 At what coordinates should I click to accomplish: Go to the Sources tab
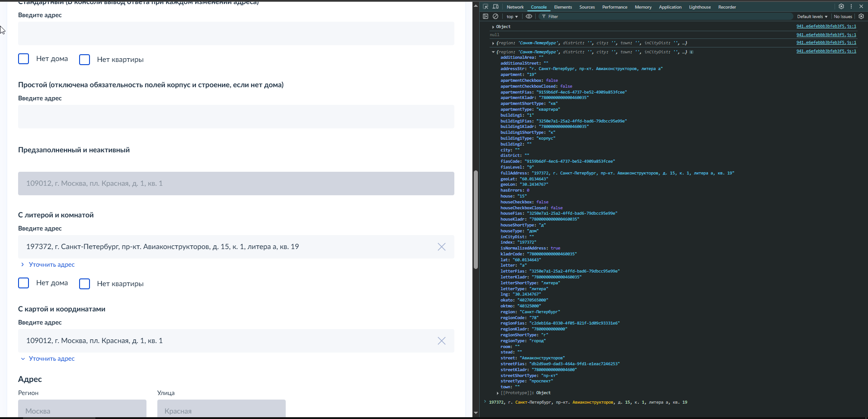click(587, 7)
